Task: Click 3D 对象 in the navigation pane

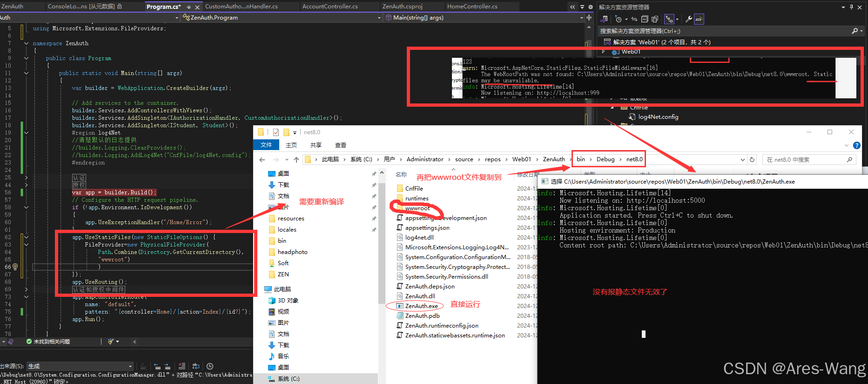Action: click(288, 301)
